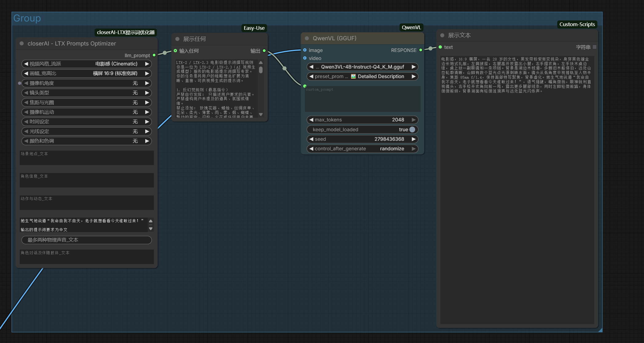Image resolution: width=644 pixels, height=343 pixels.
Task: Toggle keep_model_loaded switch
Action: tap(412, 129)
